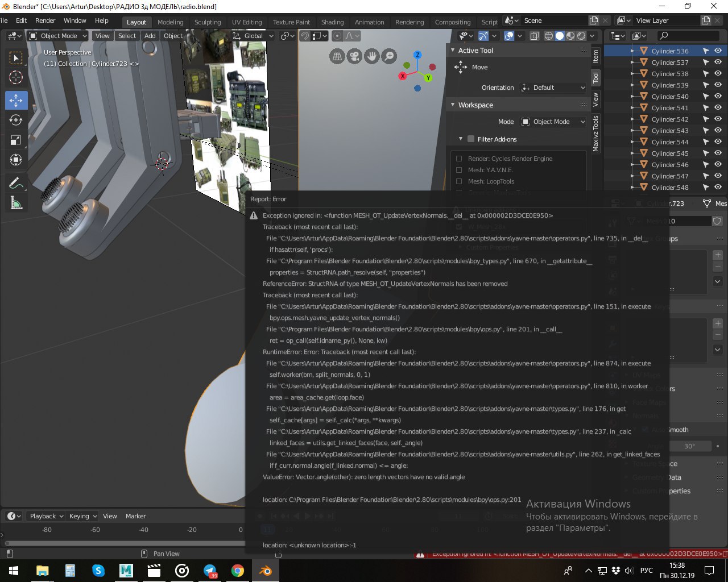Open Playback dropdown in timeline
728x582 pixels.
click(x=46, y=516)
